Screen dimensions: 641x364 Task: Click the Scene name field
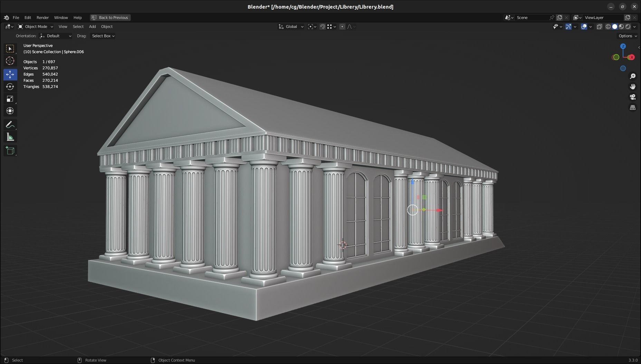[x=532, y=18]
